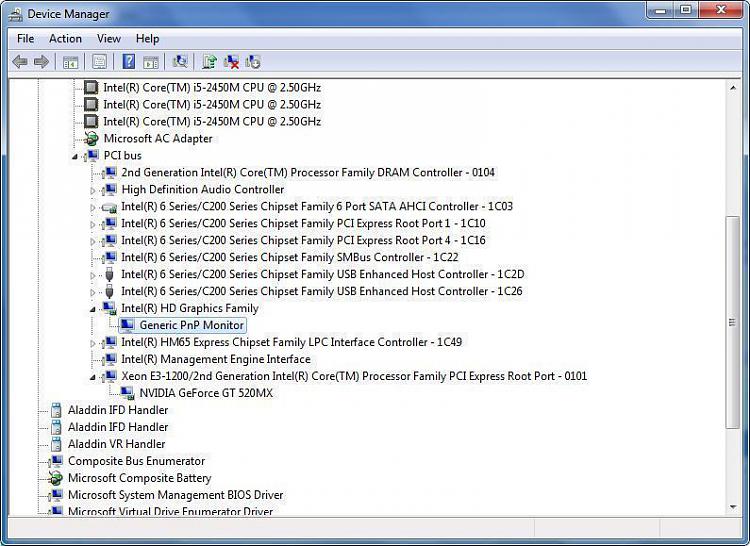The width and height of the screenshot is (750, 546).
Task: Click the USB Enhanced Host Controller 1C26 icon
Action: 109,291
